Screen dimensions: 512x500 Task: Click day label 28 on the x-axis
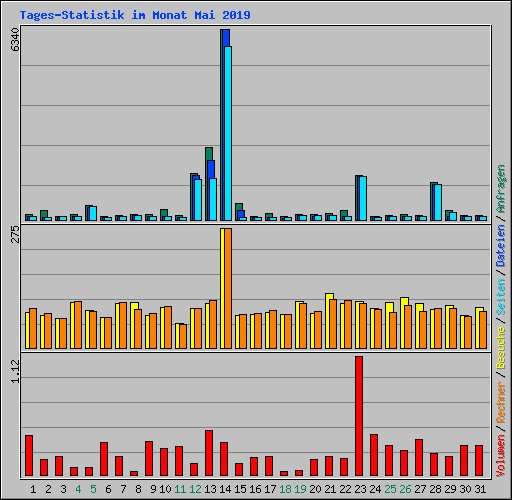(x=435, y=489)
